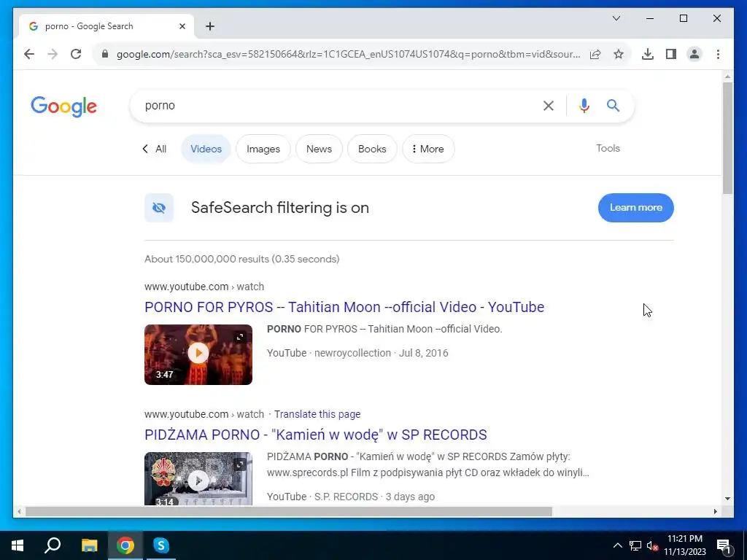Image resolution: width=747 pixels, height=560 pixels.
Task: Click 'SafeSearch filtering is on' text
Action: tap(280, 208)
